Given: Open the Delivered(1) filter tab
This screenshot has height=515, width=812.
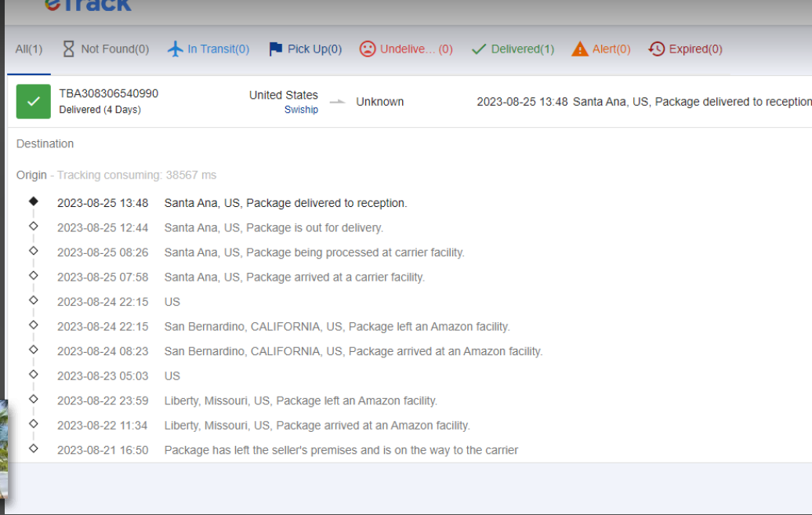Looking at the screenshot, I should coord(513,49).
